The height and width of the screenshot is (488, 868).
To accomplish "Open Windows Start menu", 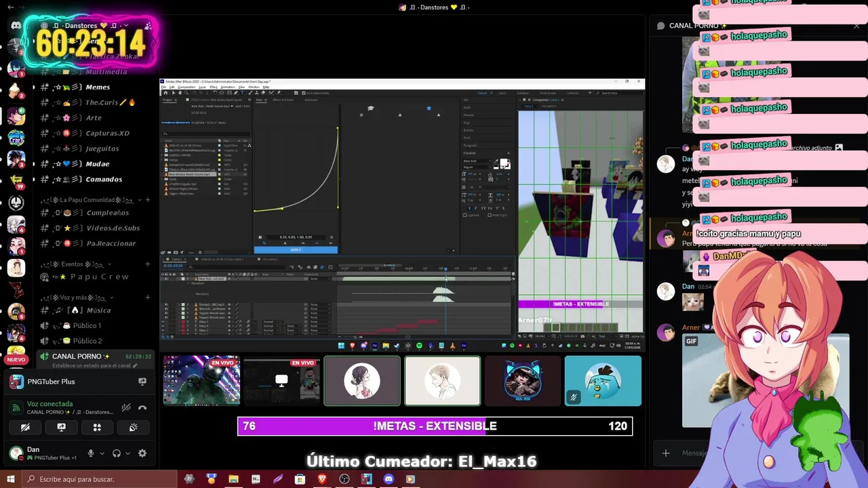I will click(x=11, y=479).
